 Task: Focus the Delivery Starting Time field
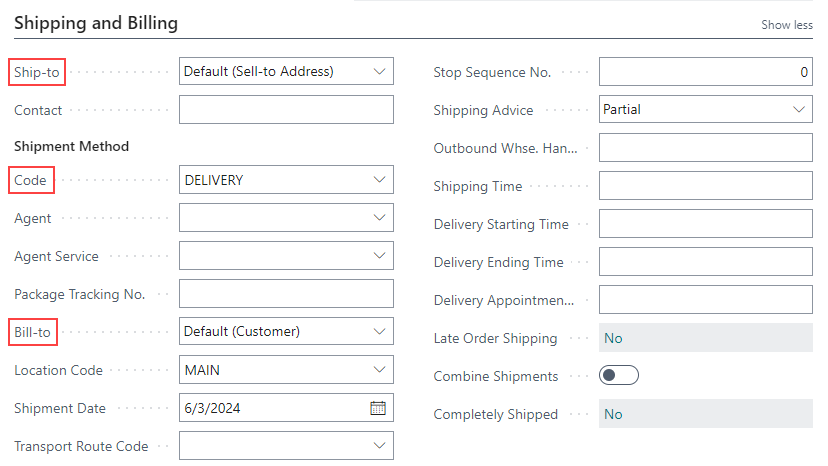pos(705,224)
